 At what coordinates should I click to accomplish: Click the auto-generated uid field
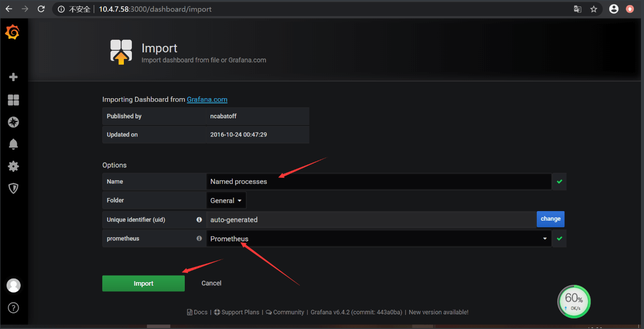click(x=372, y=220)
